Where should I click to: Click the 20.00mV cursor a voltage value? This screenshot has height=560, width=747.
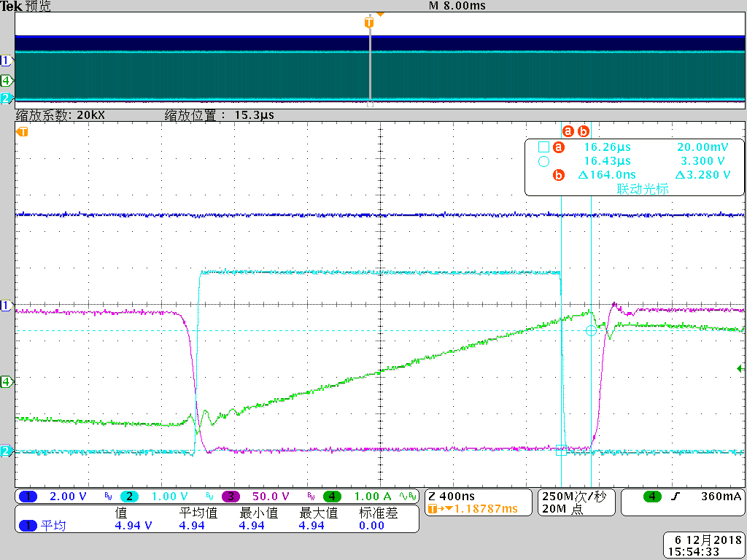click(x=703, y=147)
